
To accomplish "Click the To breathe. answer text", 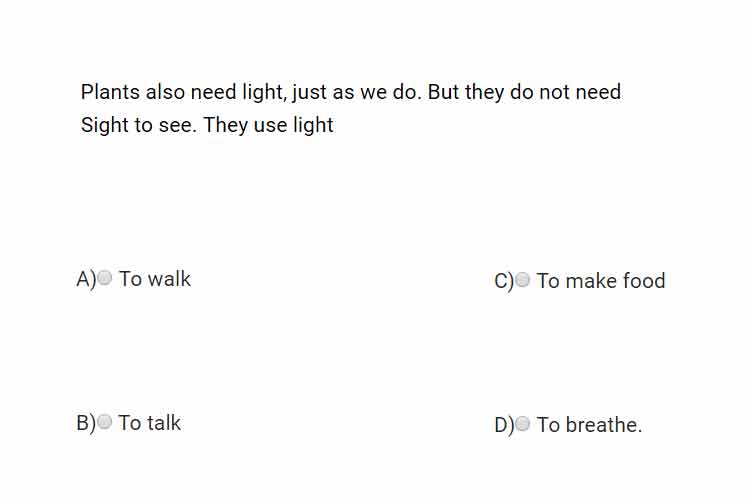I will (589, 425).
